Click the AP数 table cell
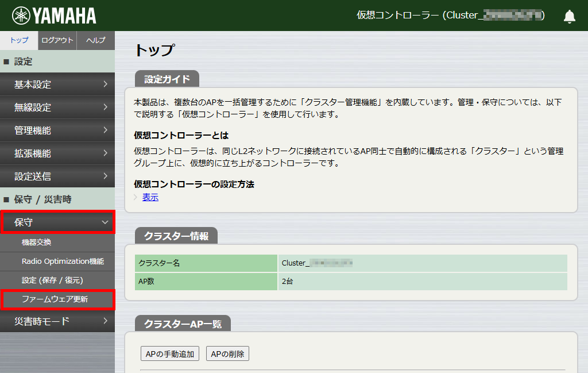Image resolution: width=588 pixels, height=373 pixels. click(x=206, y=282)
